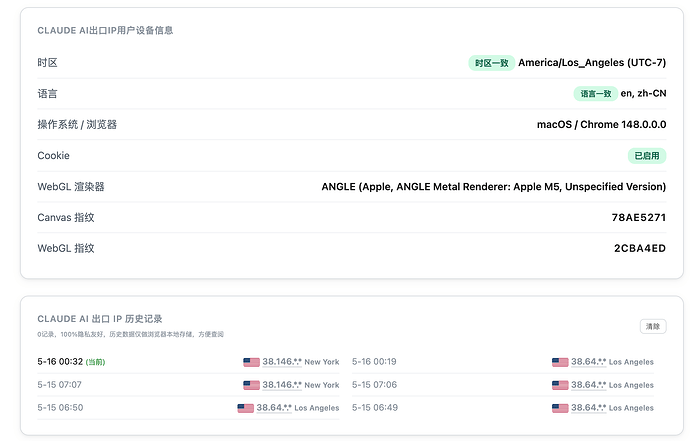
Task: Click the 语言一致 language match badge
Action: point(595,93)
